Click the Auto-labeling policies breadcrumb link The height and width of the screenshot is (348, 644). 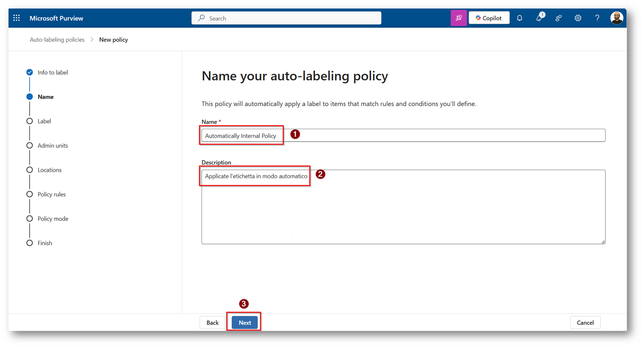coord(57,40)
